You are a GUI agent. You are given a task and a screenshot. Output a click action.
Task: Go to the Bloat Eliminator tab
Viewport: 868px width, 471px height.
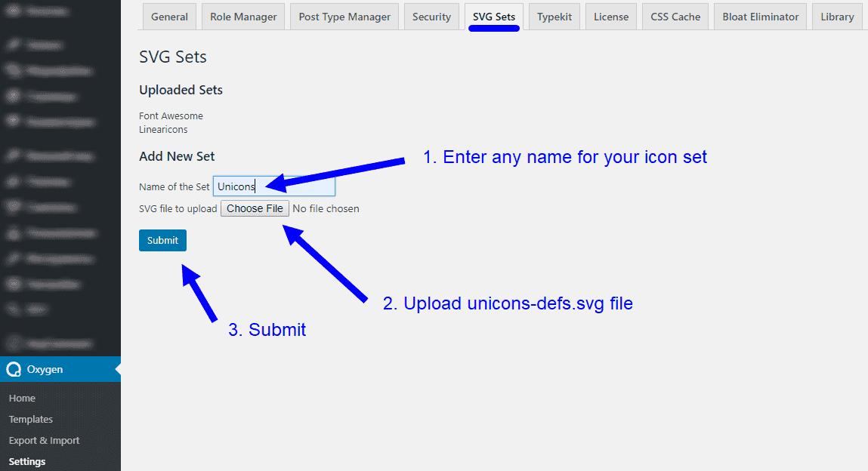point(760,17)
